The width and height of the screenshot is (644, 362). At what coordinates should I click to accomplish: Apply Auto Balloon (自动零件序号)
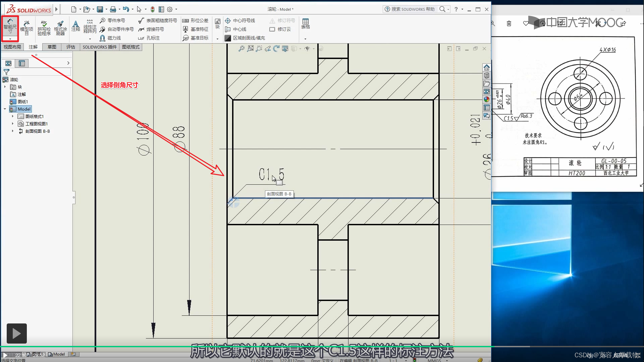(117, 29)
